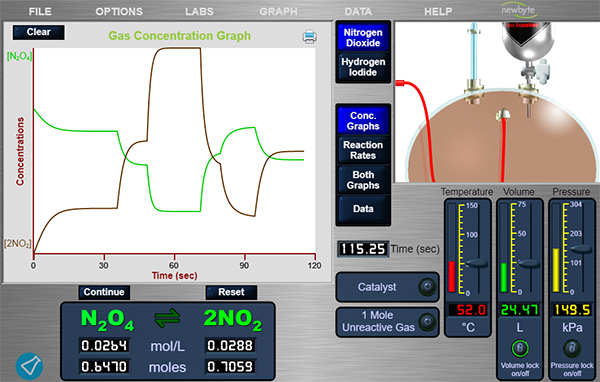
Task: Click the newbyte logo
Action: (518, 10)
